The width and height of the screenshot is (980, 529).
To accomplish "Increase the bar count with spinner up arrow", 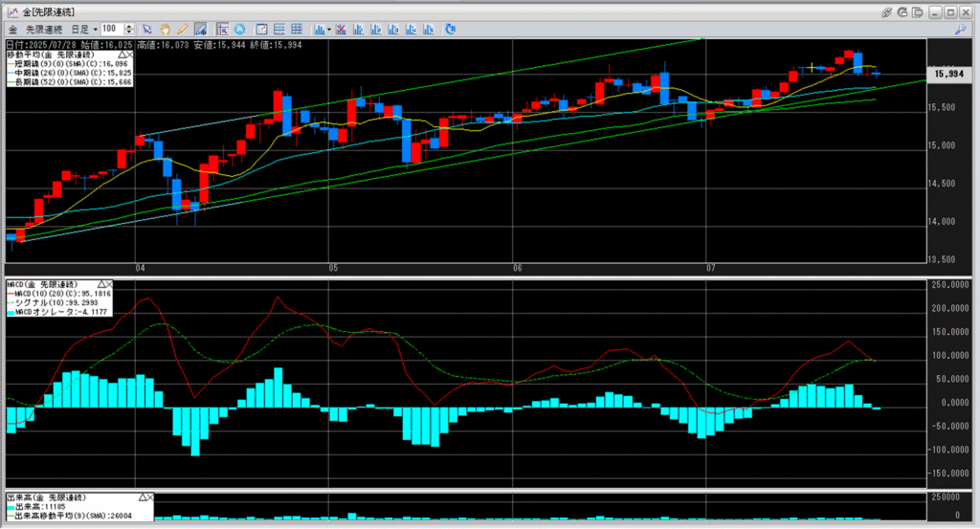I will point(129,27).
